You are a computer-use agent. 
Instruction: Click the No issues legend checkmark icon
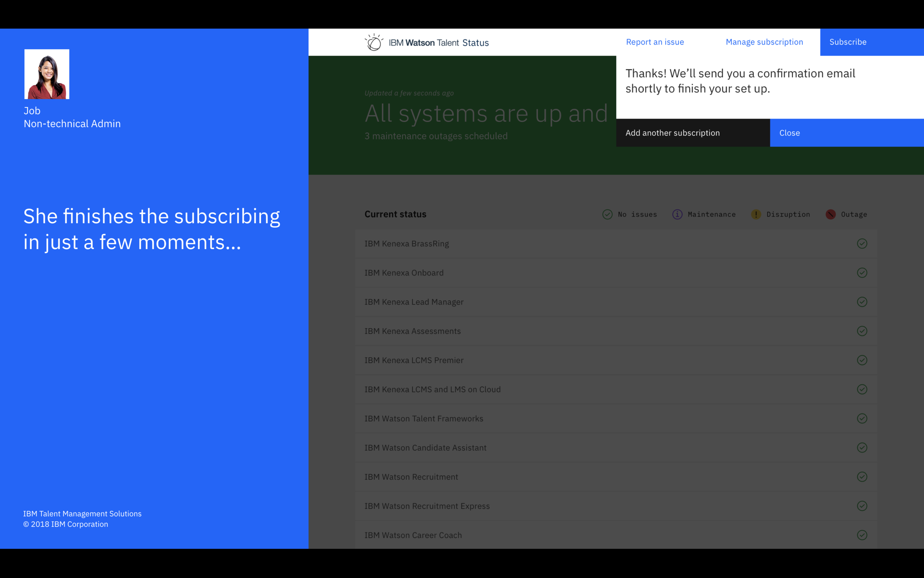(x=607, y=214)
